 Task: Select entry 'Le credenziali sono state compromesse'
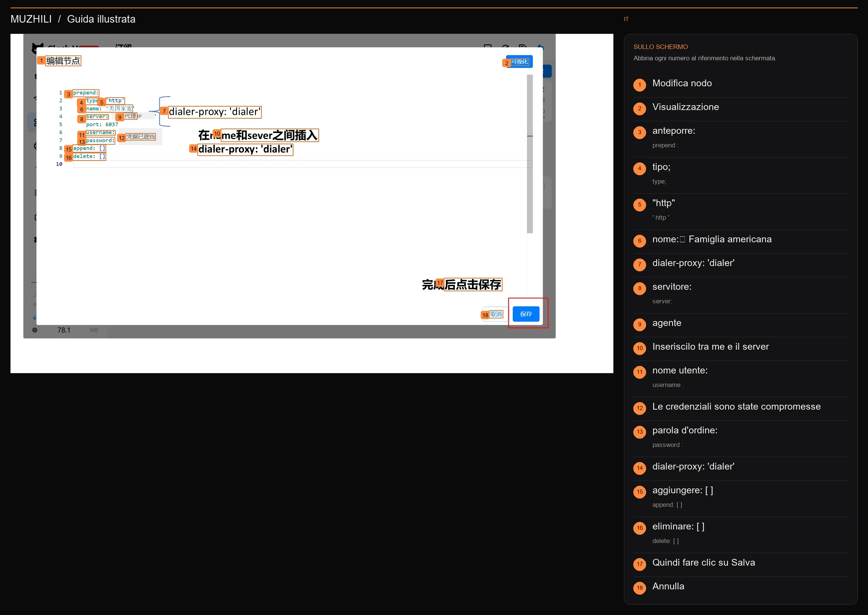pyautogui.click(x=740, y=409)
